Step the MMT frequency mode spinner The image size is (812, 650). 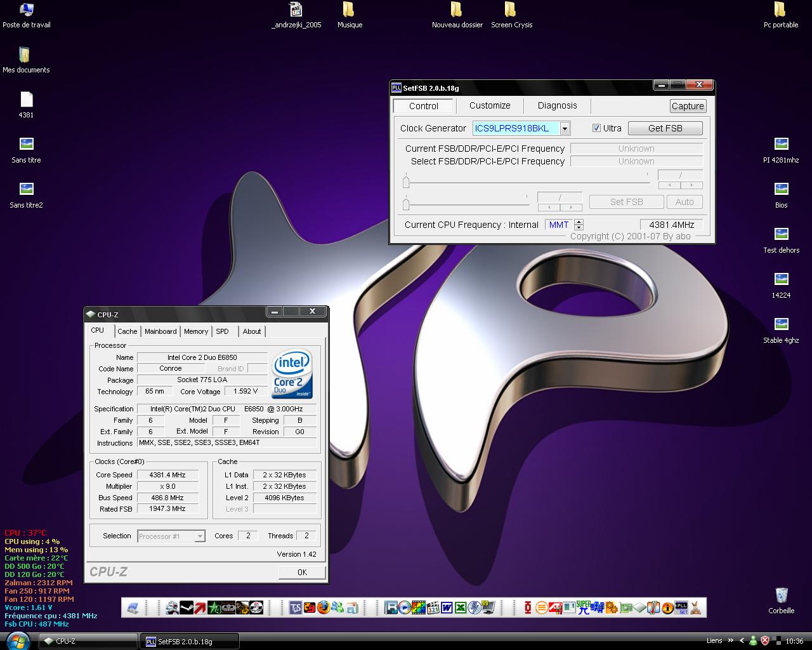579,225
